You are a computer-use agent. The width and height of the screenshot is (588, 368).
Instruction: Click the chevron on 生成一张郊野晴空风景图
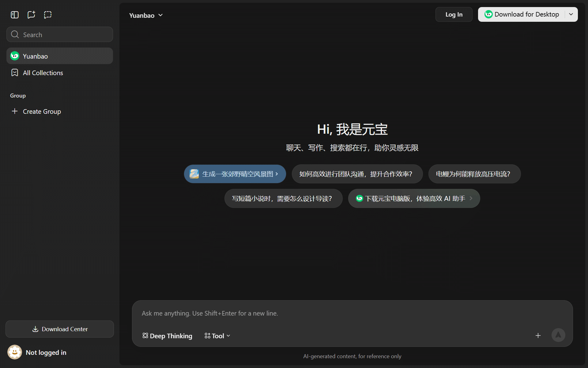(x=277, y=174)
